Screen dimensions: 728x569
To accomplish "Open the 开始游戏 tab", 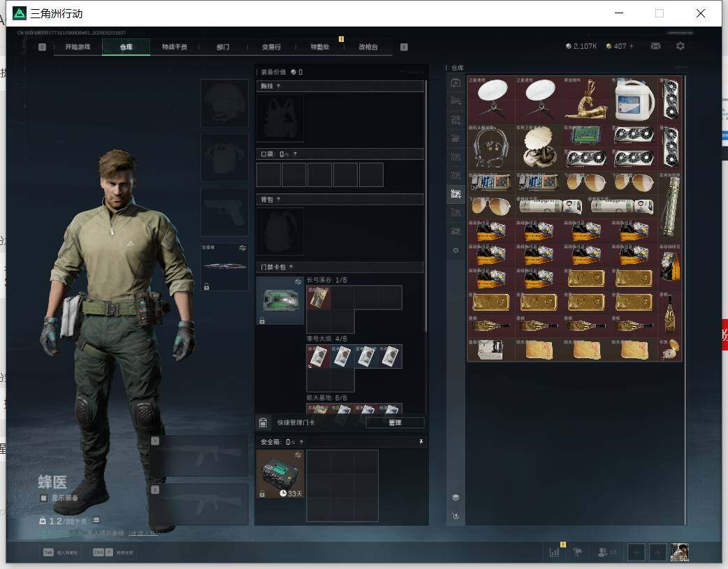I will (78, 47).
